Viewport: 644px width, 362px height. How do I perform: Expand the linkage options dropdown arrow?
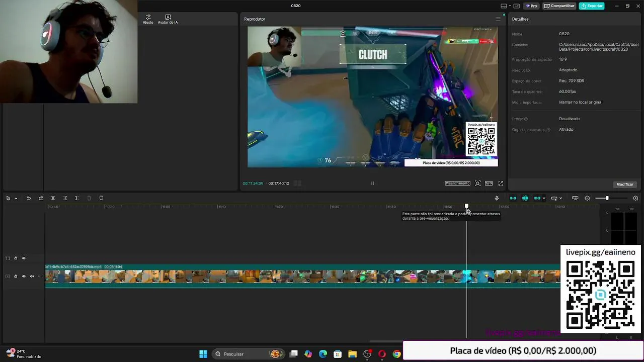[544, 198]
